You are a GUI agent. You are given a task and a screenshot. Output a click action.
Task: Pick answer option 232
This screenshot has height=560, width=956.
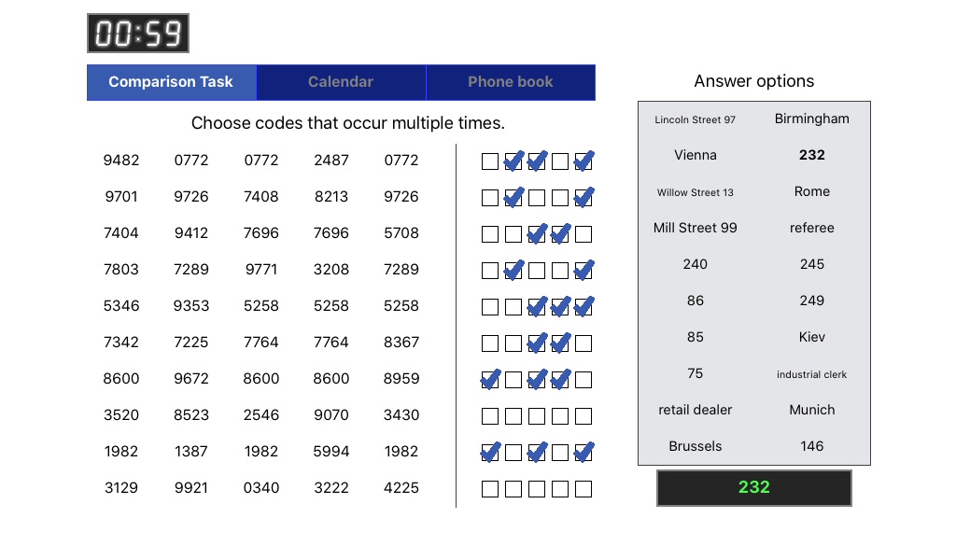click(812, 155)
